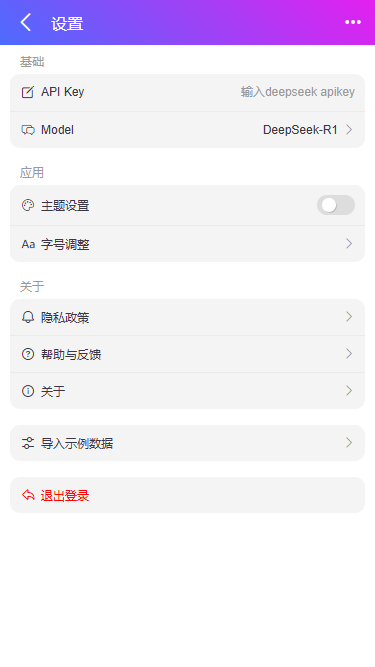Click the sliders icon beside 导入示例数据

(x=28, y=443)
